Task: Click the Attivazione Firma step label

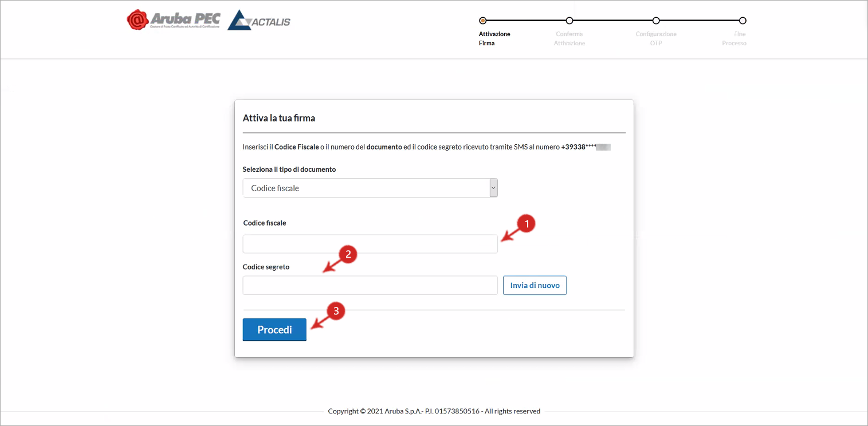Action: [x=494, y=38]
